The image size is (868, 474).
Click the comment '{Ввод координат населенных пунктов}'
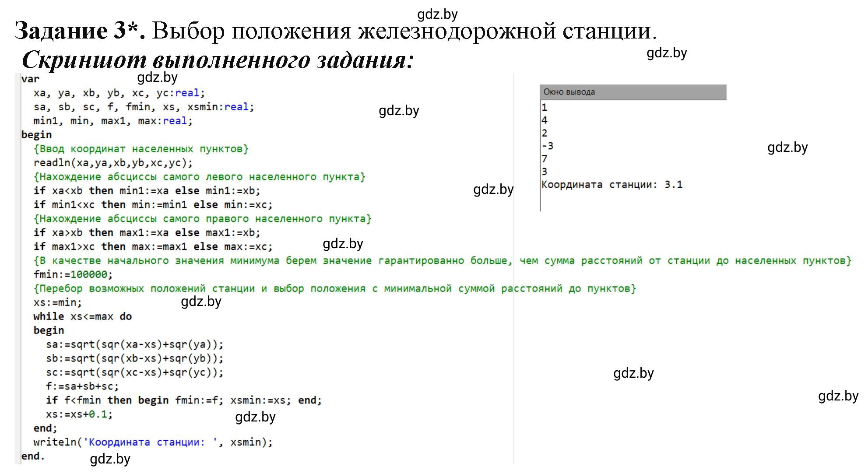(x=141, y=149)
